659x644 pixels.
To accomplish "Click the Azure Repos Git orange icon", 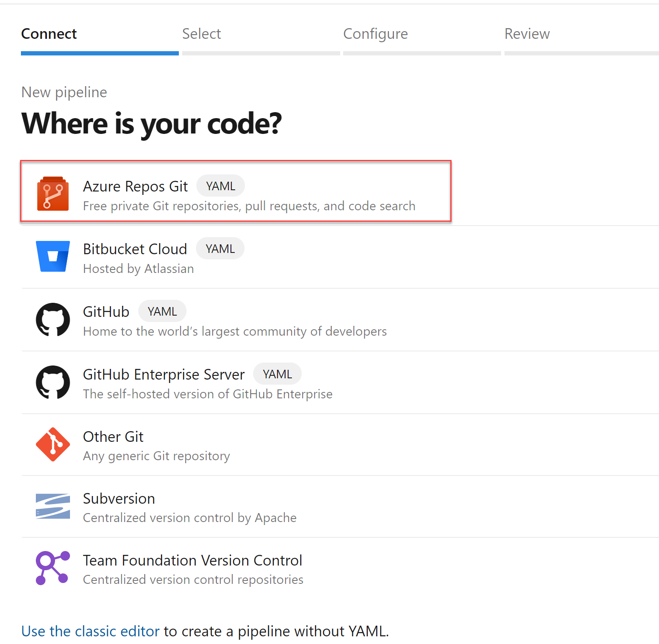I will click(x=53, y=194).
